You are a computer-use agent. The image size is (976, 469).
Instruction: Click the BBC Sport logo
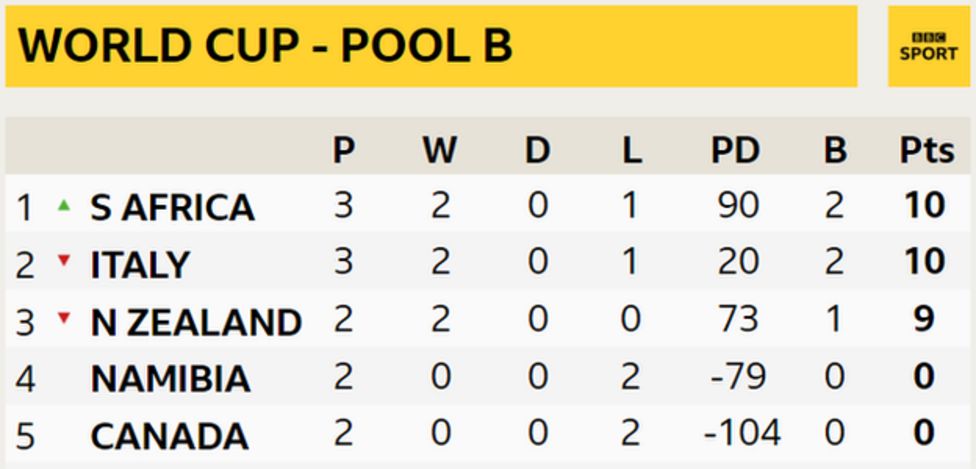[x=928, y=46]
